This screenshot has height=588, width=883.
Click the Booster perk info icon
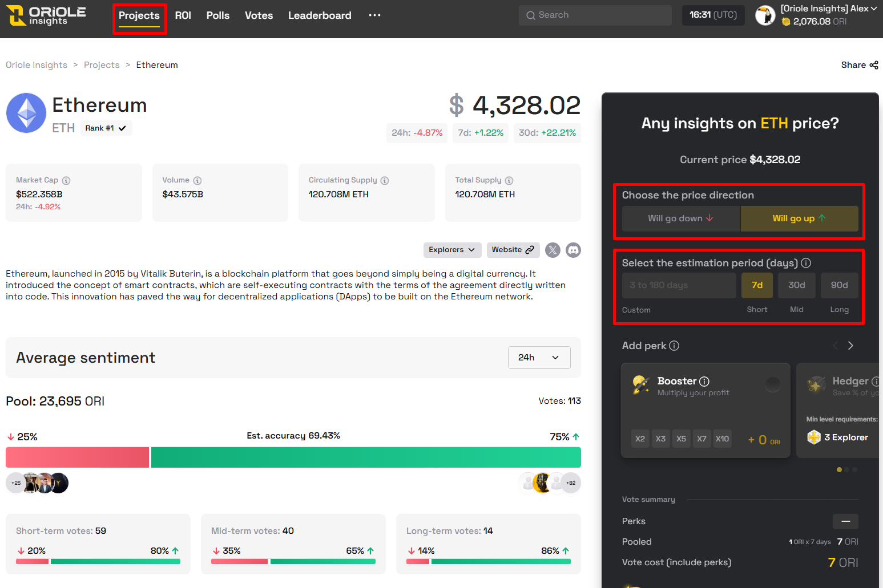[704, 382]
